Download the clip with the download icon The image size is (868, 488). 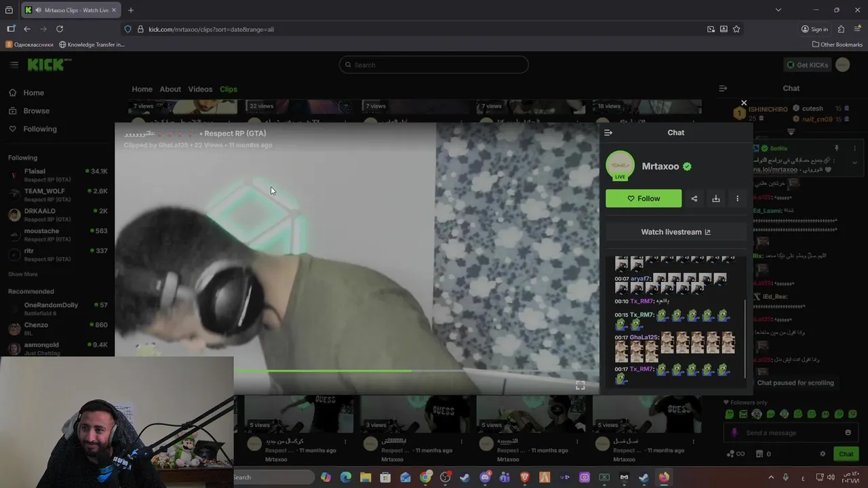click(x=715, y=199)
